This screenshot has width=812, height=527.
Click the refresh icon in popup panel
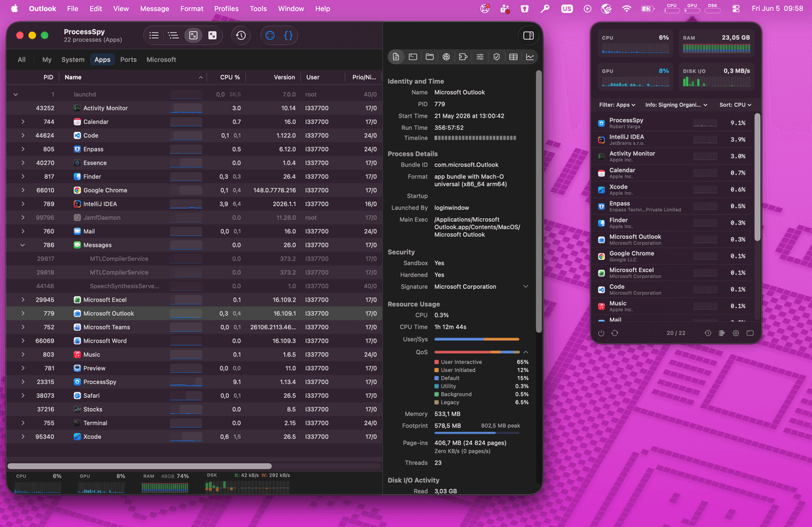pos(614,334)
